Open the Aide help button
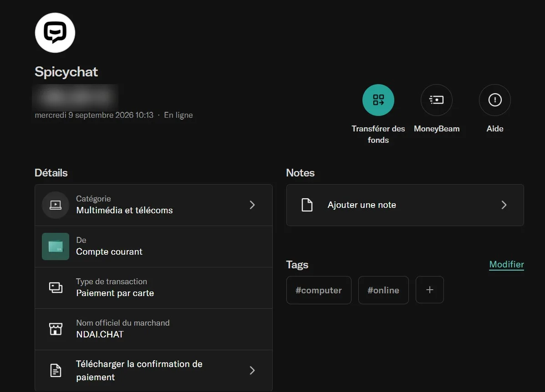This screenshot has height=392, width=545. point(494,100)
